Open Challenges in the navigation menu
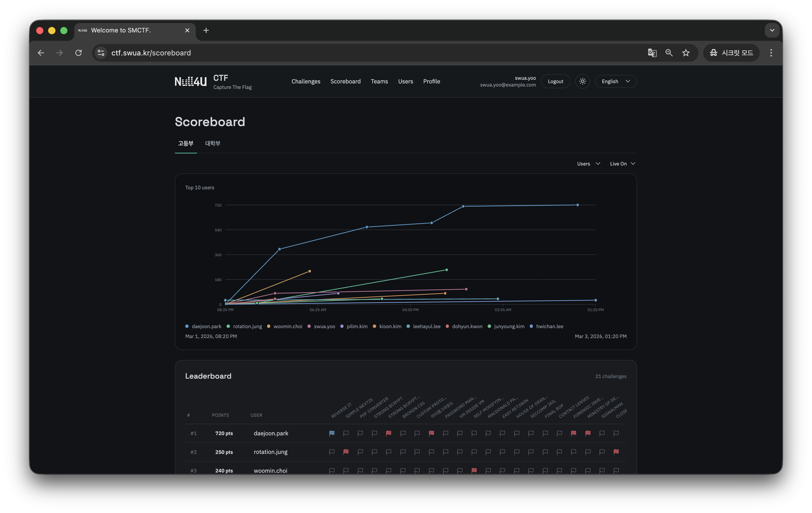Viewport: 812px width, 513px height. pos(306,81)
